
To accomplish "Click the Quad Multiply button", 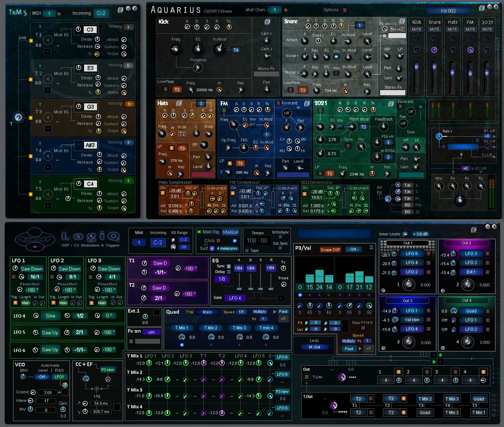I will pos(259,311).
